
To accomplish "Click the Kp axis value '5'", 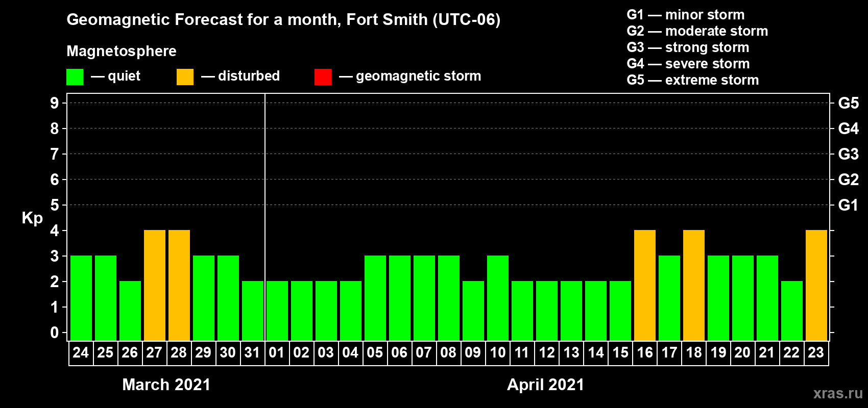I will 55,205.
